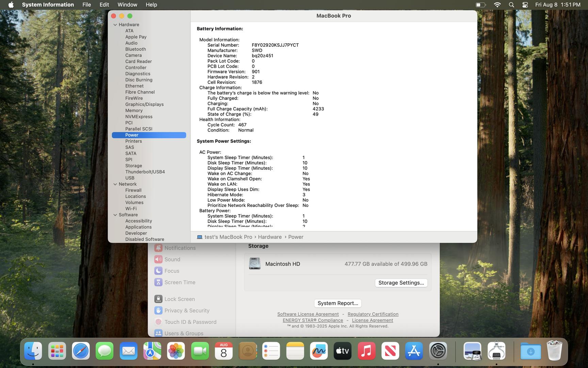Select Graphics/Displays in sidebar
The height and width of the screenshot is (368, 588).
pos(144,104)
